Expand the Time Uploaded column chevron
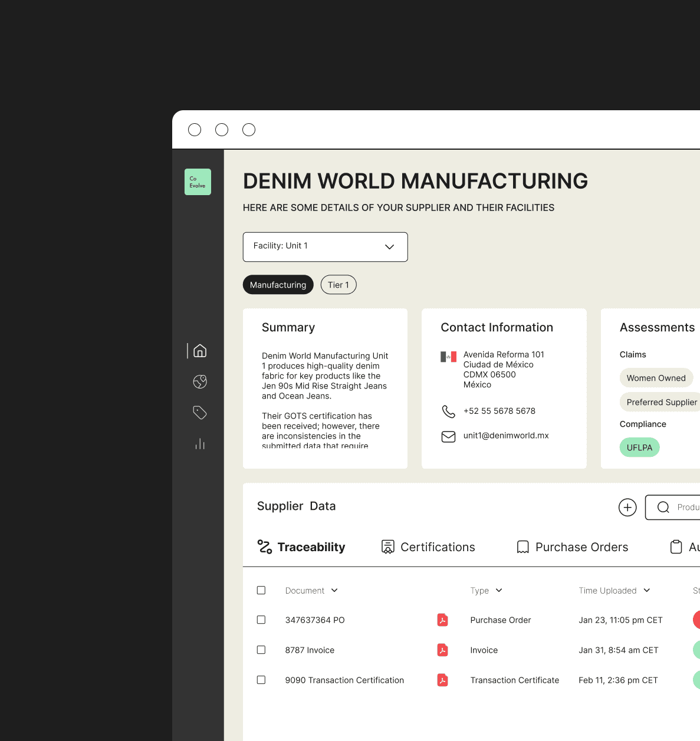Screen dimensions: 700x741 646,590
